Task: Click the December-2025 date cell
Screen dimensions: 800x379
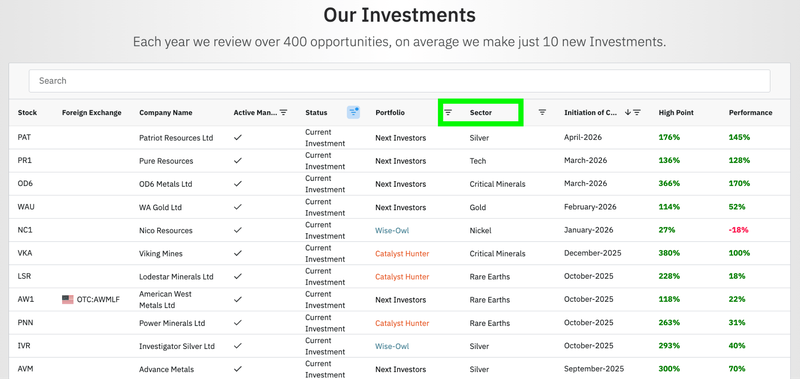Action: pos(593,253)
